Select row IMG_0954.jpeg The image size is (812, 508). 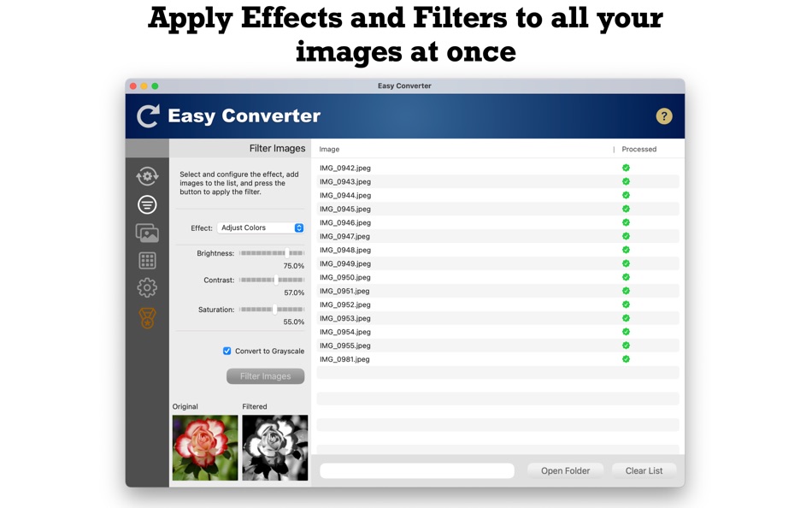[497, 332]
